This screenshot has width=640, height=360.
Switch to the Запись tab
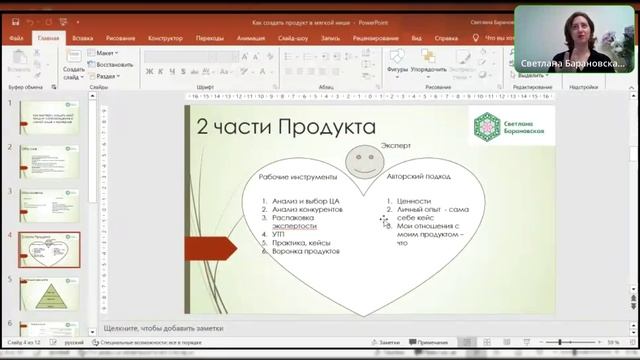click(x=331, y=38)
